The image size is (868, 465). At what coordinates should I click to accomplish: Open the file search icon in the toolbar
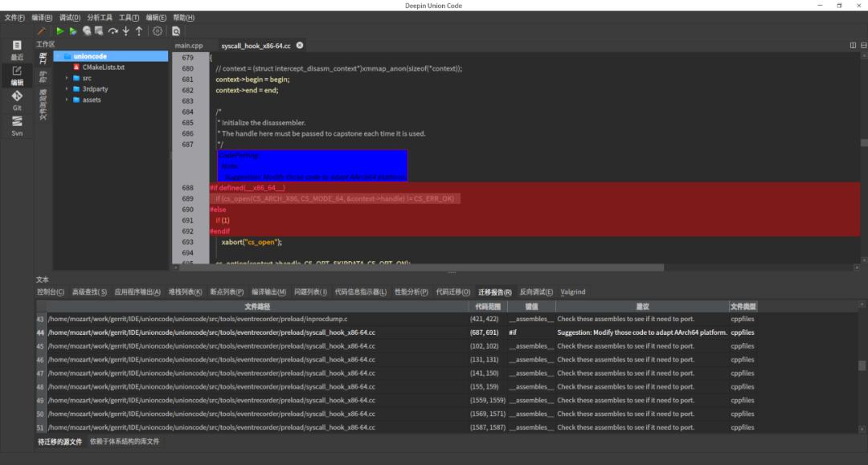(x=177, y=31)
